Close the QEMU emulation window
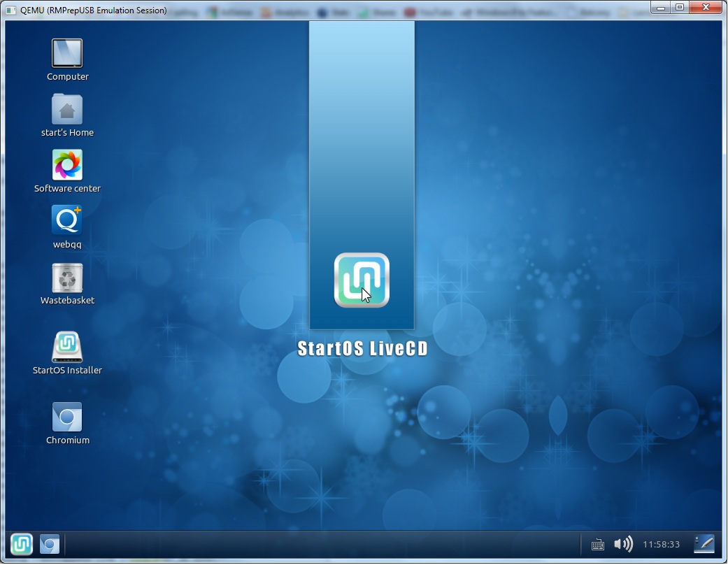The height and width of the screenshot is (565, 728). (706, 8)
